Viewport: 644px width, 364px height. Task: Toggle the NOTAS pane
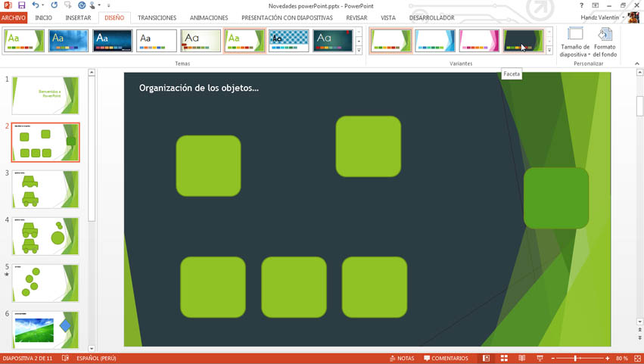click(402, 358)
